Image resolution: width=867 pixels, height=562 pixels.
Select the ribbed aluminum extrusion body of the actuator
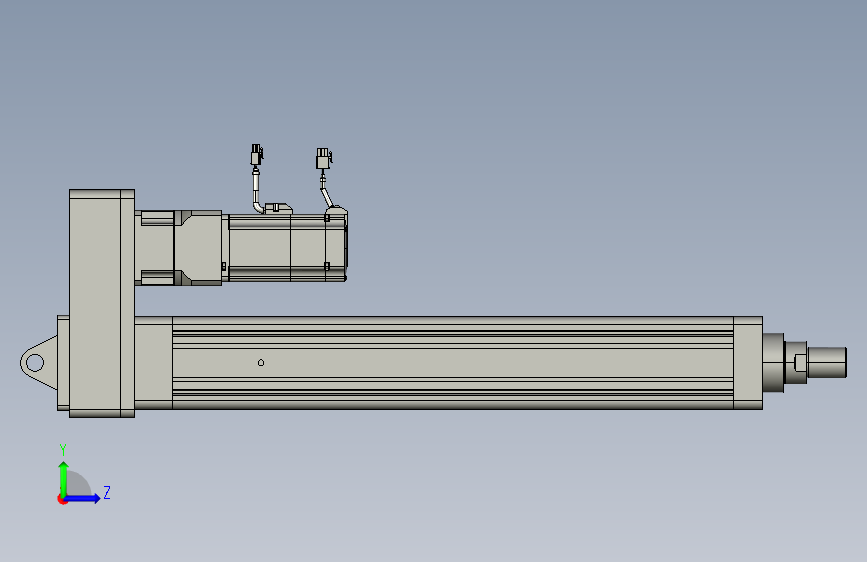[452, 363]
